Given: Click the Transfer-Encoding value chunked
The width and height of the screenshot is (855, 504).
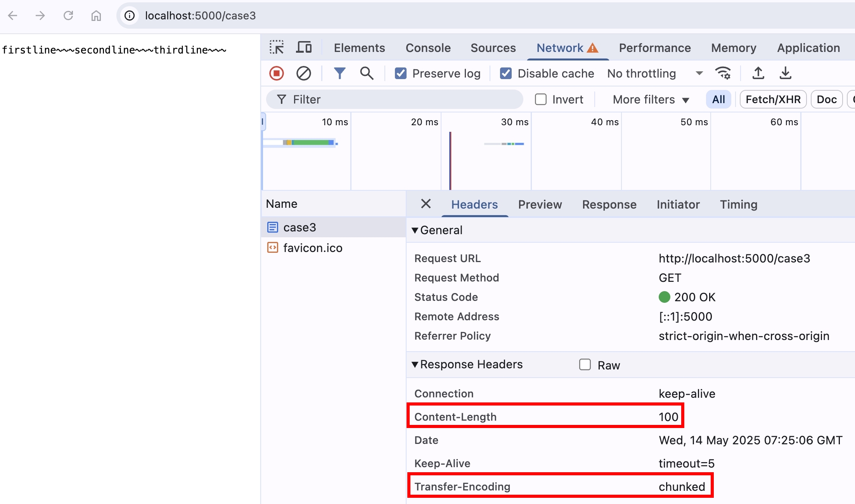Looking at the screenshot, I should 682,487.
